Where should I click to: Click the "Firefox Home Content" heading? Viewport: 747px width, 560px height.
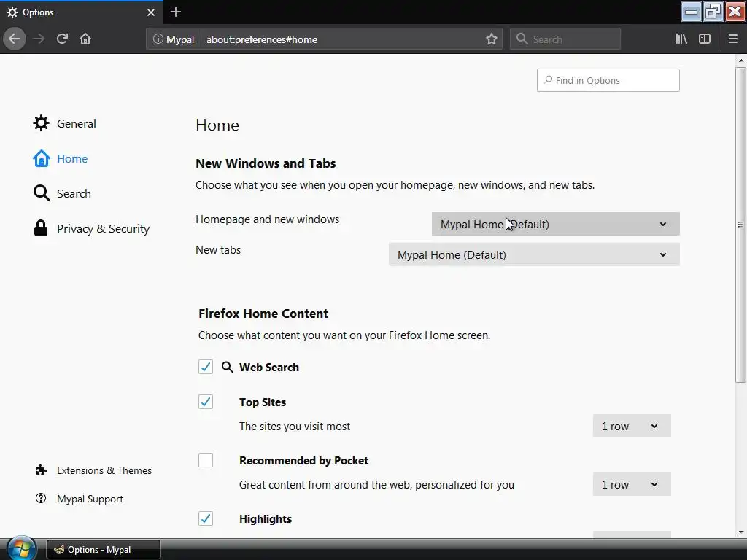263,314
